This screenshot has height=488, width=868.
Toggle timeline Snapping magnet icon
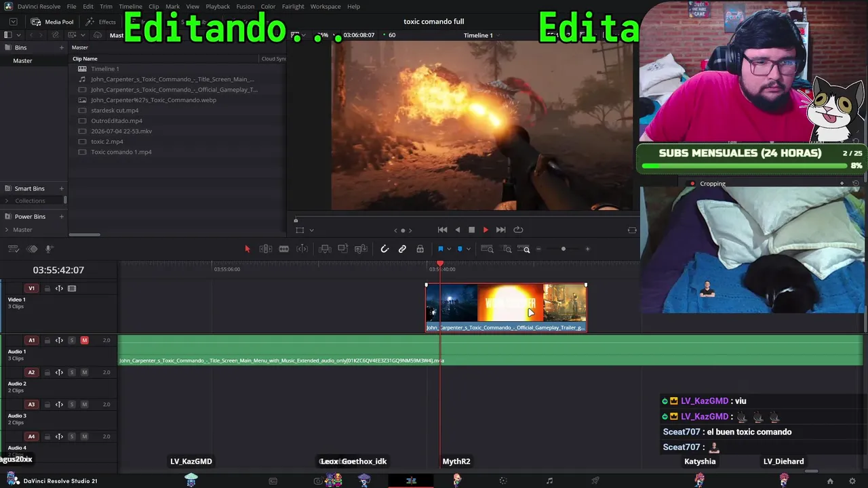coord(384,249)
